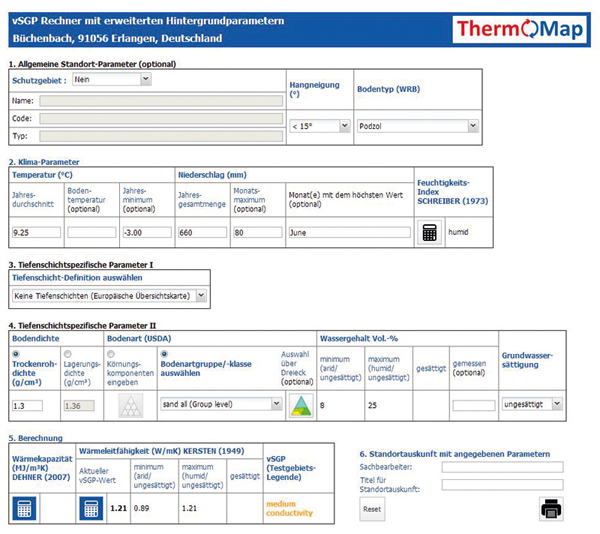
Task: Click the Feuchtigkeits-Index calculator icon
Action: point(429,232)
